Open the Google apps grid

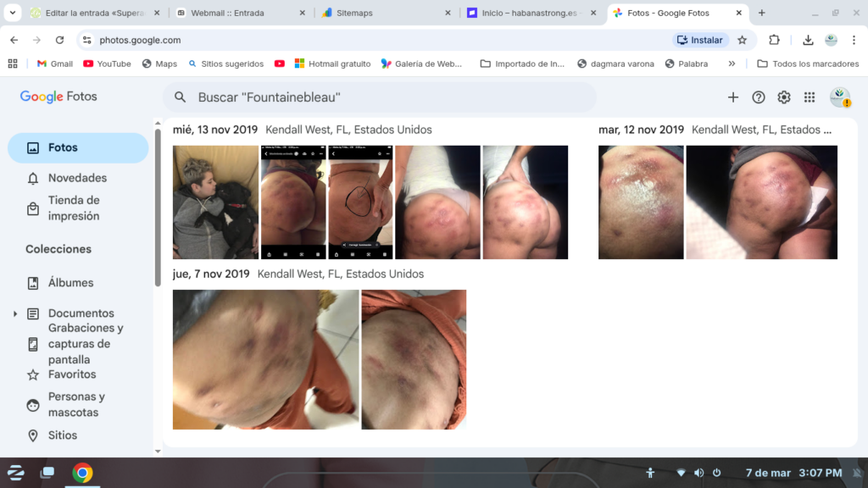(x=810, y=97)
